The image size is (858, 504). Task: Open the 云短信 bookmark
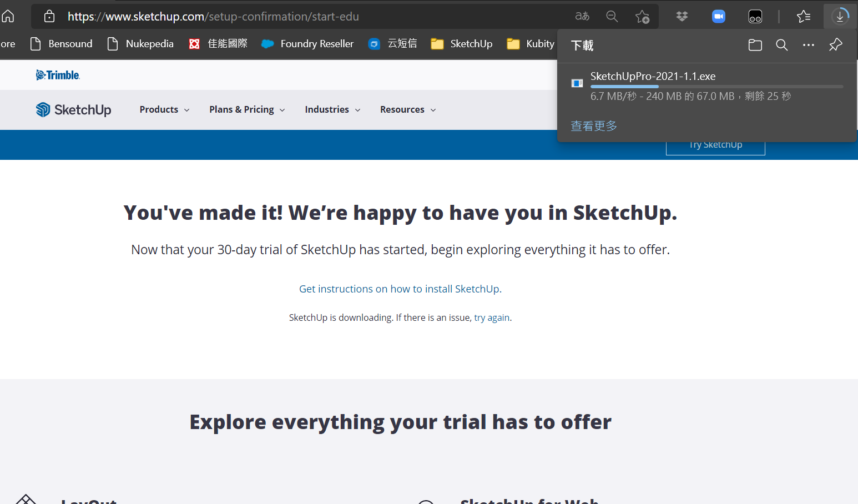pos(392,44)
